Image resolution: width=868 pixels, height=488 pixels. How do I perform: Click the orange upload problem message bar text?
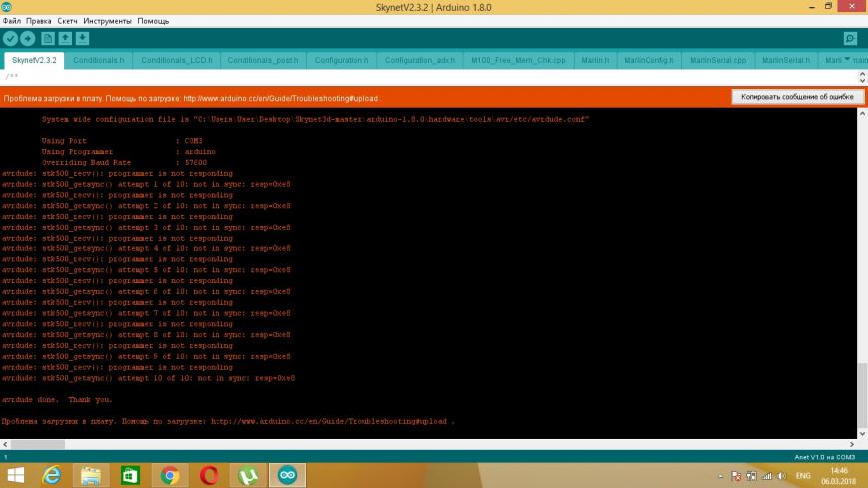click(x=191, y=98)
